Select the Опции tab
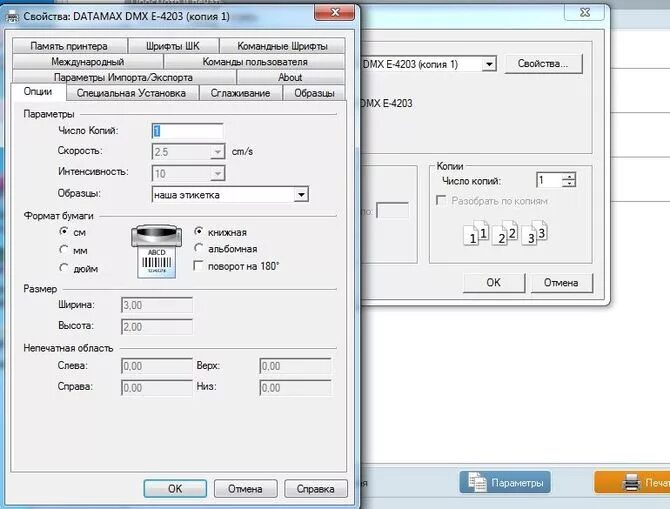The image size is (670, 509). pyautogui.click(x=38, y=91)
